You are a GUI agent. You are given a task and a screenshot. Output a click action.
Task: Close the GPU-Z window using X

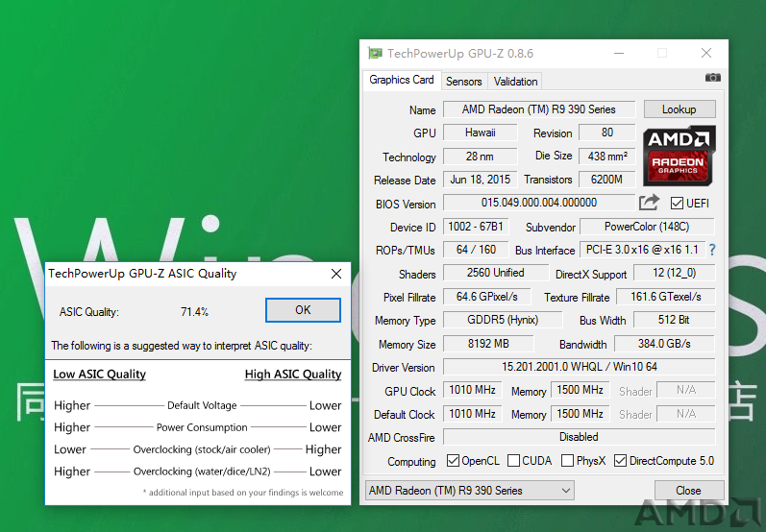(706, 53)
